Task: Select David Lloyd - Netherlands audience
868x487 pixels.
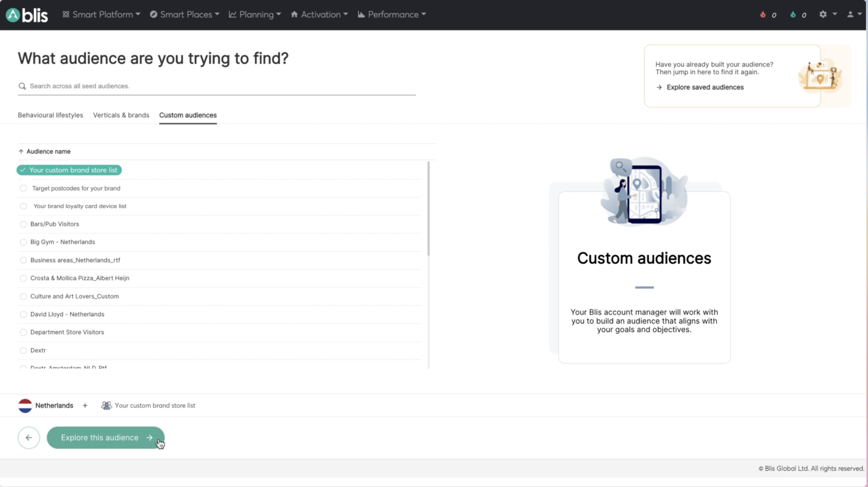Action: (x=23, y=314)
